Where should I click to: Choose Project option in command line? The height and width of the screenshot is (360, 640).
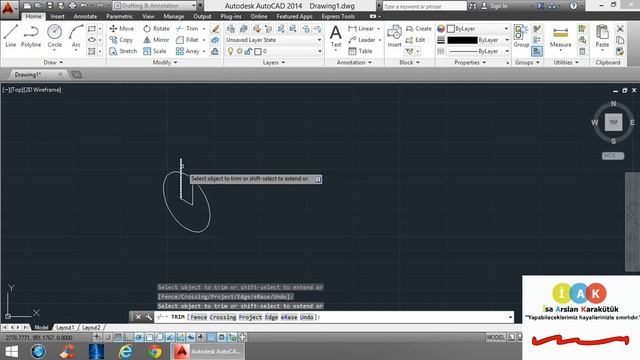coord(250,317)
